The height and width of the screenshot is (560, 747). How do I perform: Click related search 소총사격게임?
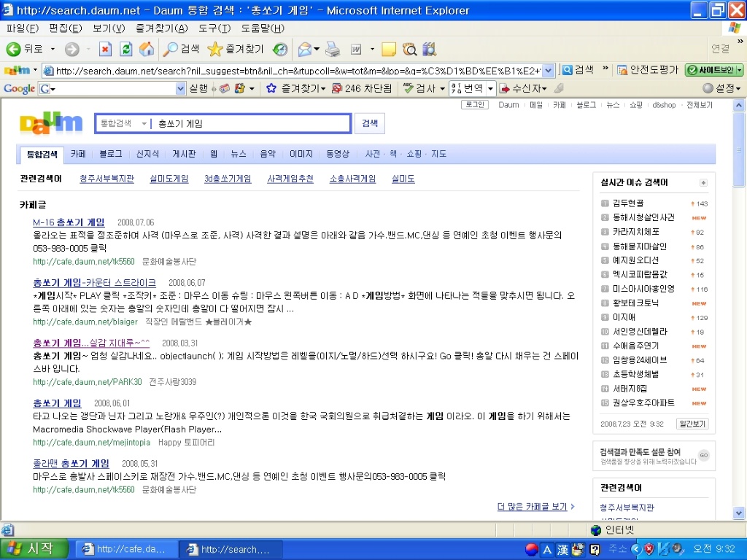pyautogui.click(x=352, y=179)
